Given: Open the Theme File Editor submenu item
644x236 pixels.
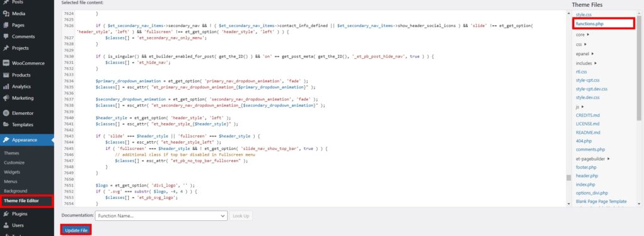Looking at the screenshot, I should 21,201.
